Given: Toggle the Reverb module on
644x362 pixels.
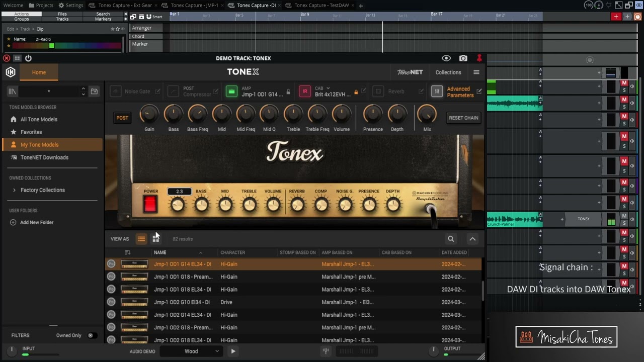Looking at the screenshot, I should [379, 92].
